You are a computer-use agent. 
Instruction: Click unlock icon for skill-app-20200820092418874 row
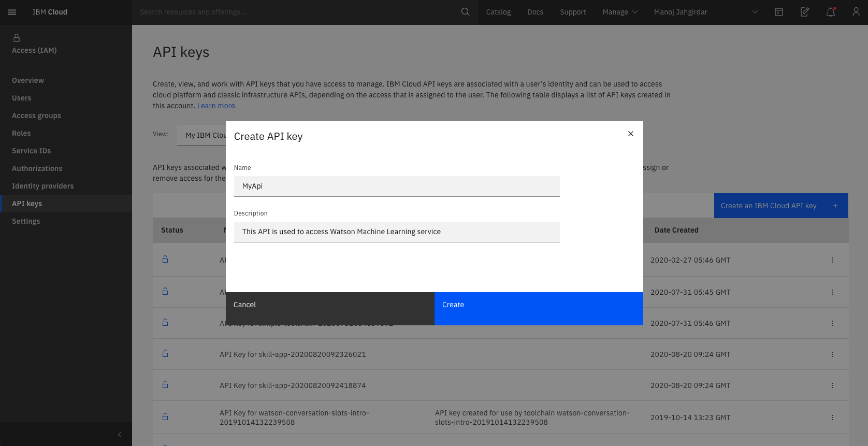click(x=165, y=384)
